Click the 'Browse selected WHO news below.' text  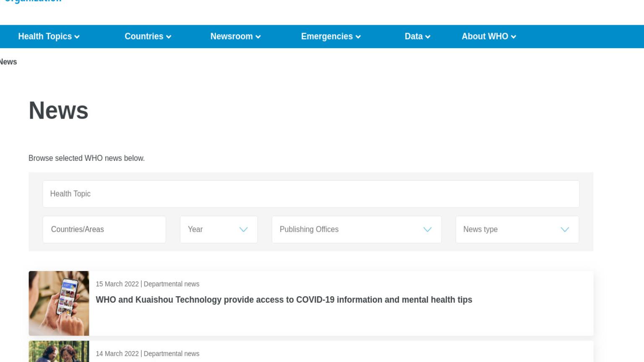(86, 158)
